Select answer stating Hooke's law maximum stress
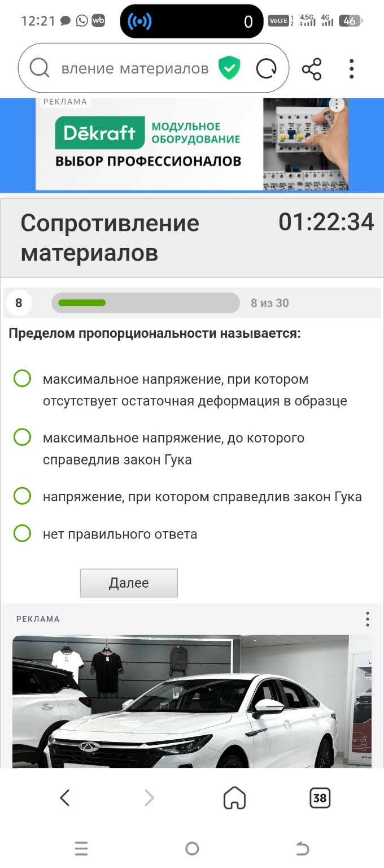The image size is (384, 868). click(x=21, y=437)
